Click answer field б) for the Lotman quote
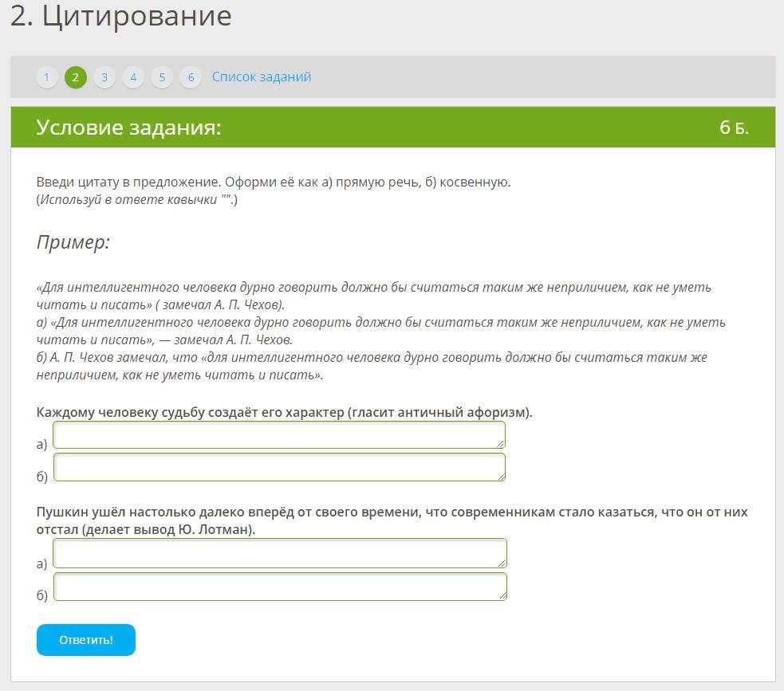 280,586
